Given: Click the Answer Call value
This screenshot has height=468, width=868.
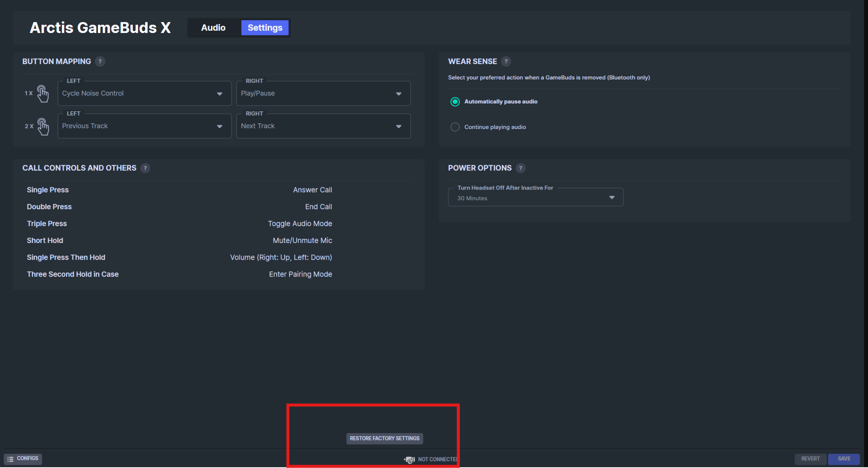Looking at the screenshot, I should pos(312,190).
